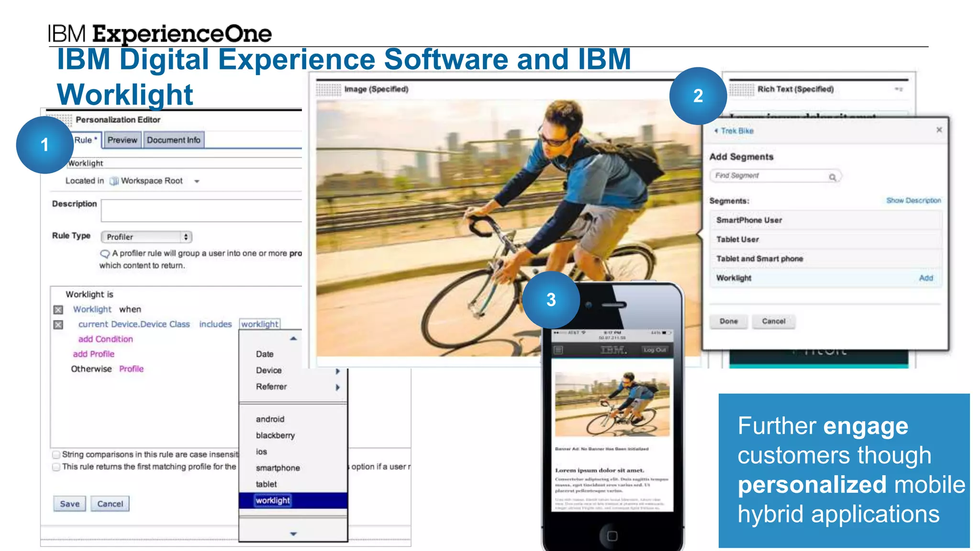980x551 pixels.
Task: Select tablet from the device list
Action: click(266, 485)
